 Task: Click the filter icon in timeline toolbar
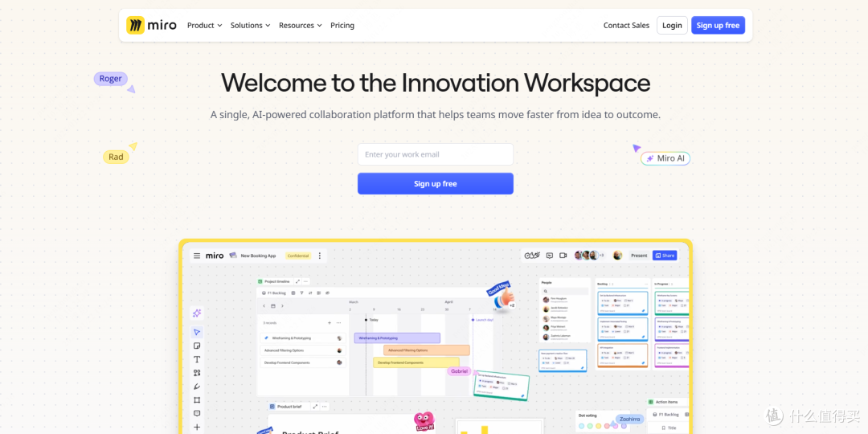coord(301,293)
